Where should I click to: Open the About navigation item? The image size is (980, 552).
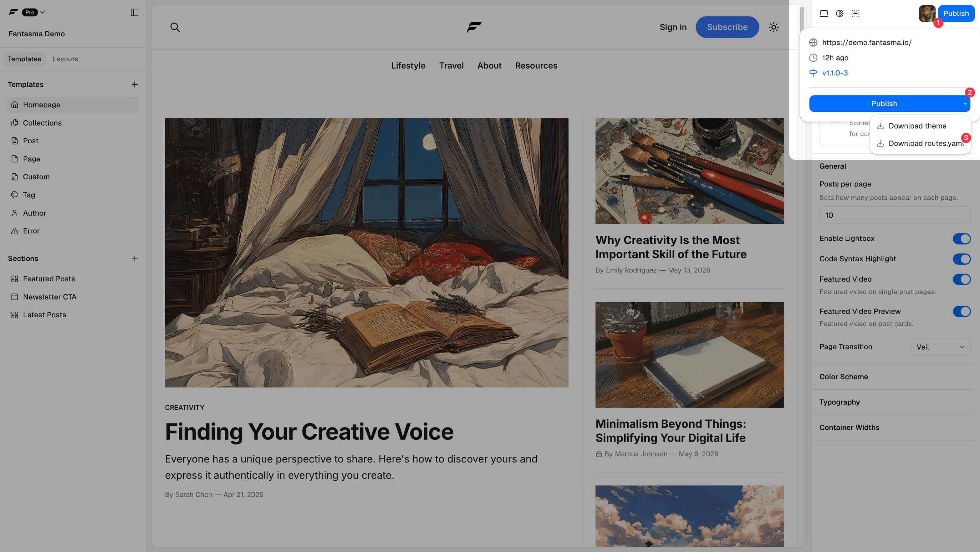point(489,65)
